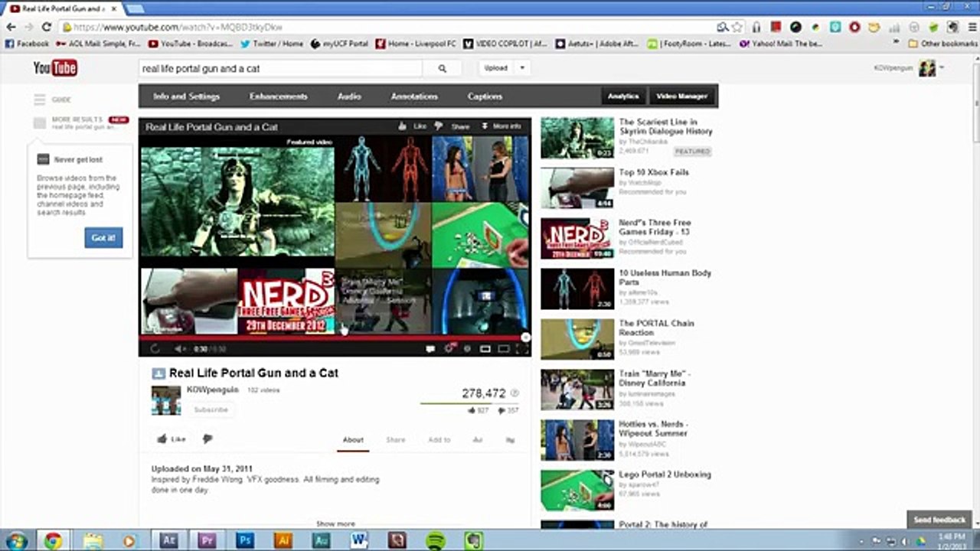Click the YouTube search input field
This screenshot has height=551, width=980.
coord(280,68)
